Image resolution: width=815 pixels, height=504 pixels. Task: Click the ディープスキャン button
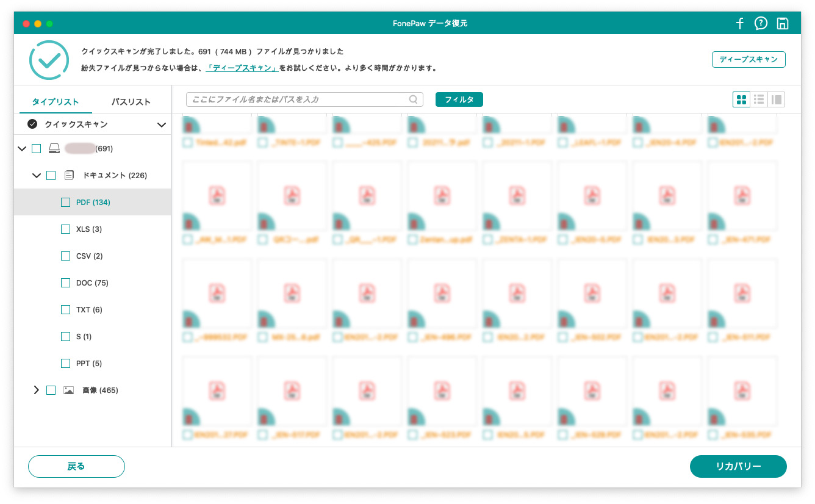click(749, 59)
